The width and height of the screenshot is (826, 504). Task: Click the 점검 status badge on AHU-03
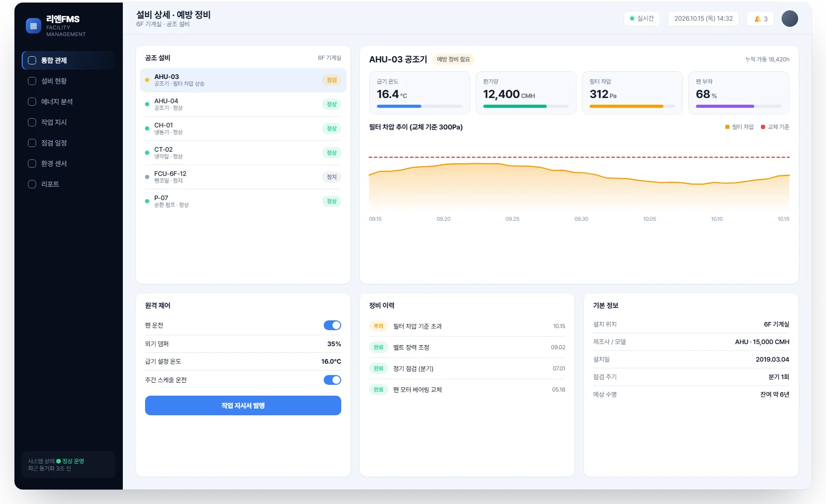[x=332, y=80]
